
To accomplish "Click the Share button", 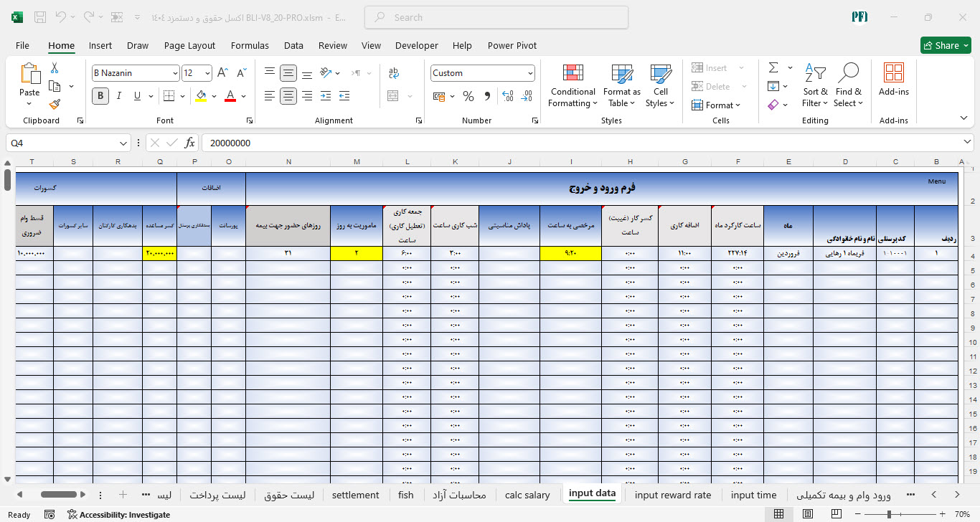I will [x=946, y=45].
